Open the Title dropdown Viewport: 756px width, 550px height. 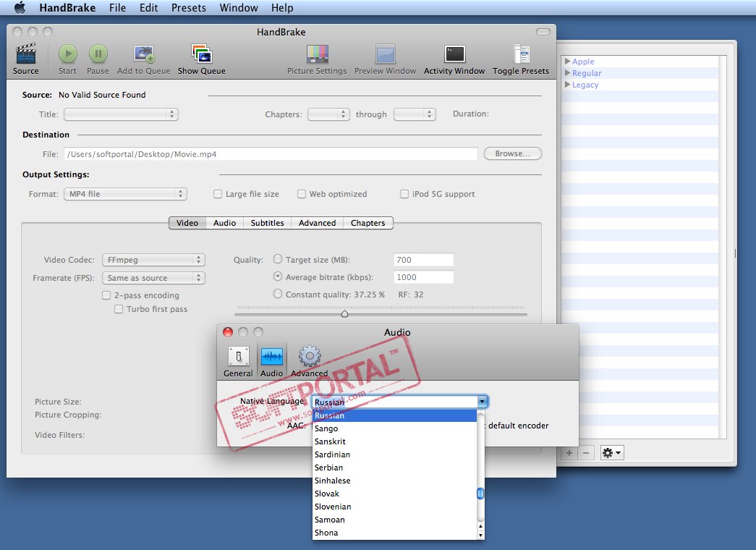(121, 114)
